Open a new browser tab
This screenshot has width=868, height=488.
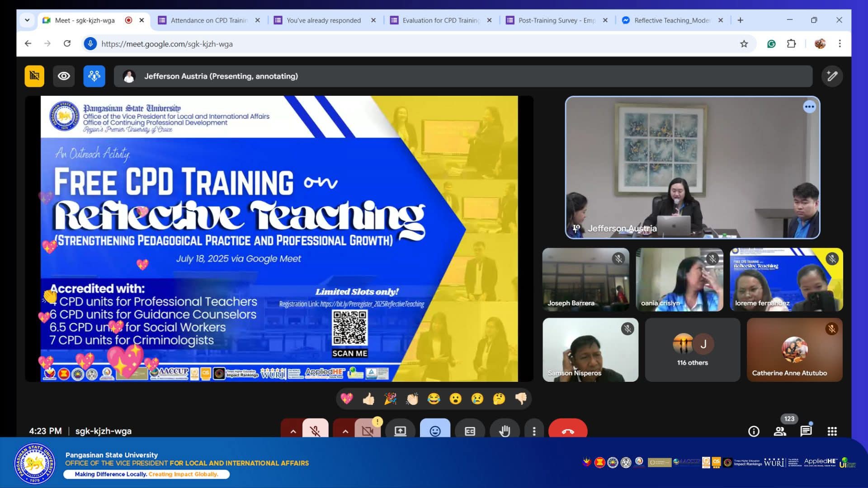(x=741, y=20)
